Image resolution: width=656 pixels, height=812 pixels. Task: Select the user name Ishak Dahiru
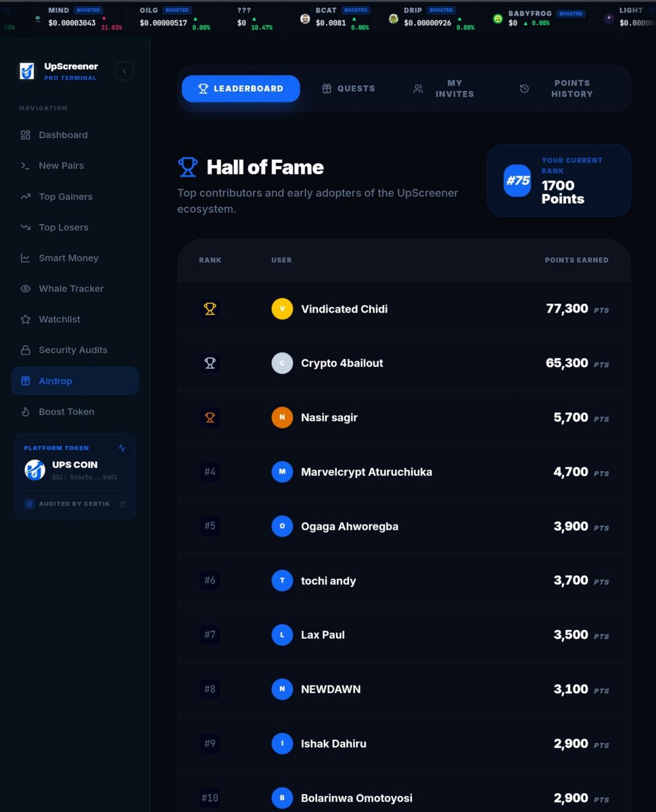[333, 744]
